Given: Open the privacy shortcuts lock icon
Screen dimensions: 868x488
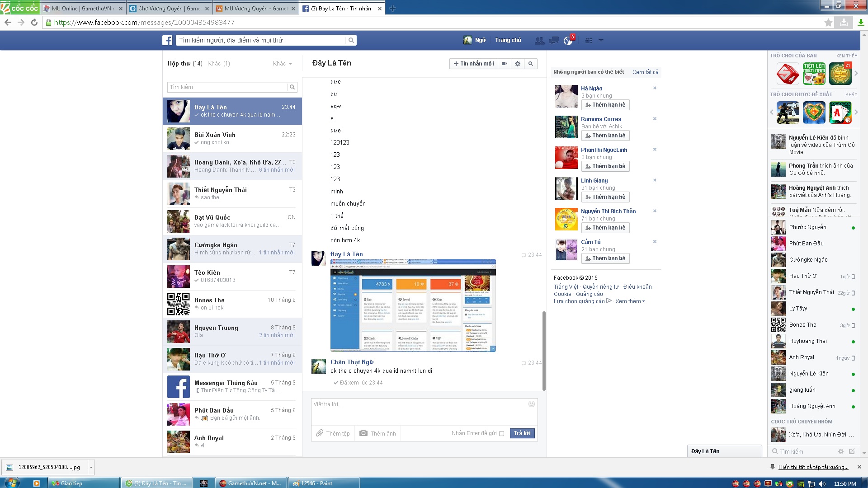Looking at the screenshot, I should [589, 41].
